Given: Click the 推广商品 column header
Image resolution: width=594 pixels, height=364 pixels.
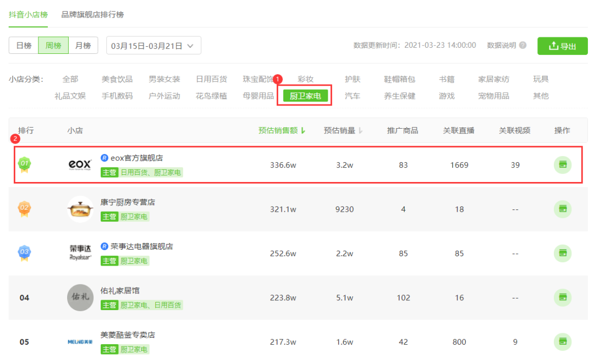Looking at the screenshot, I should 403,131.
